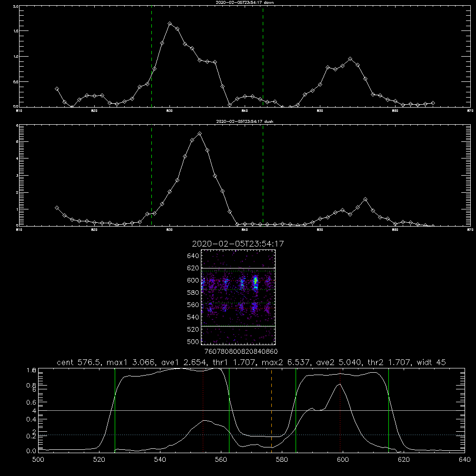Click the first diamond data point of the dusk curve
The image size is (476, 476).
click(57, 208)
